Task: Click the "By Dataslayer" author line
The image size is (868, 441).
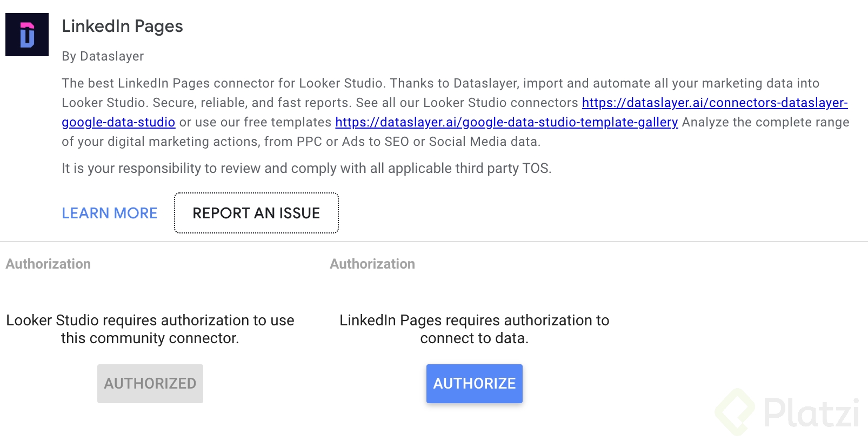Action: 103,56
